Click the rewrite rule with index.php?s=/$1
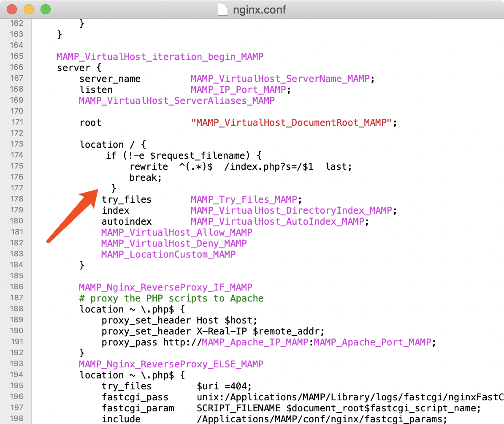This screenshot has height=424, width=504. (x=241, y=167)
